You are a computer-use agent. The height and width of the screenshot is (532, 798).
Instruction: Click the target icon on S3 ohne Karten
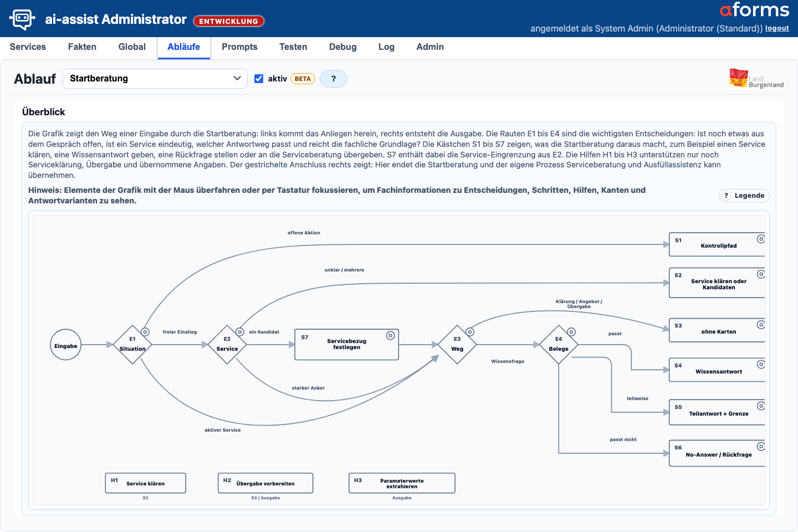(761, 325)
